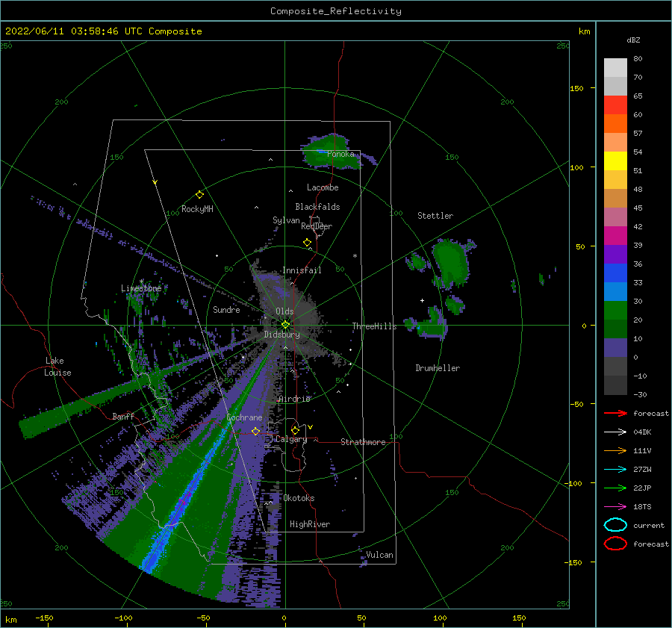Click the Olds town label

284,311
